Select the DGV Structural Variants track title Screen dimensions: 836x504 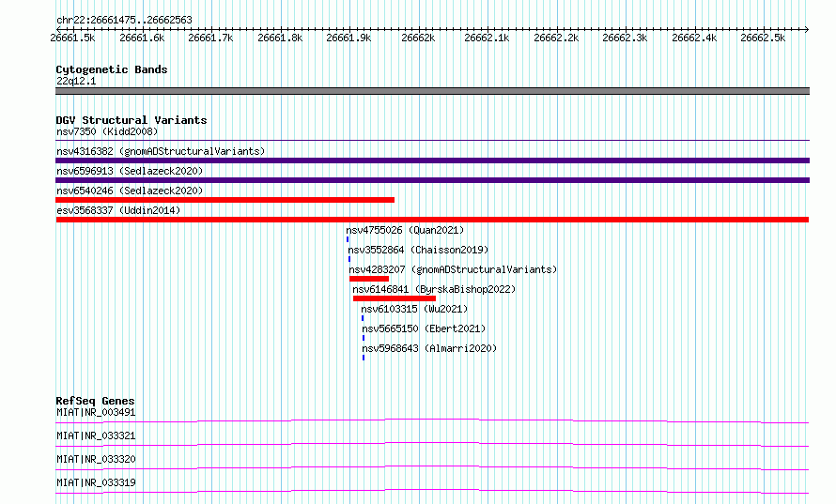(x=132, y=120)
